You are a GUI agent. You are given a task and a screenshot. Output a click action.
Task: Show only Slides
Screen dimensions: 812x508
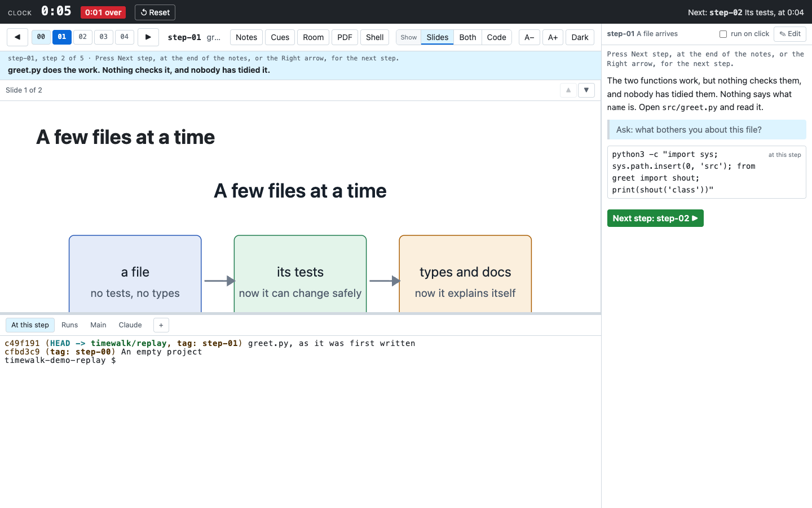pos(438,37)
